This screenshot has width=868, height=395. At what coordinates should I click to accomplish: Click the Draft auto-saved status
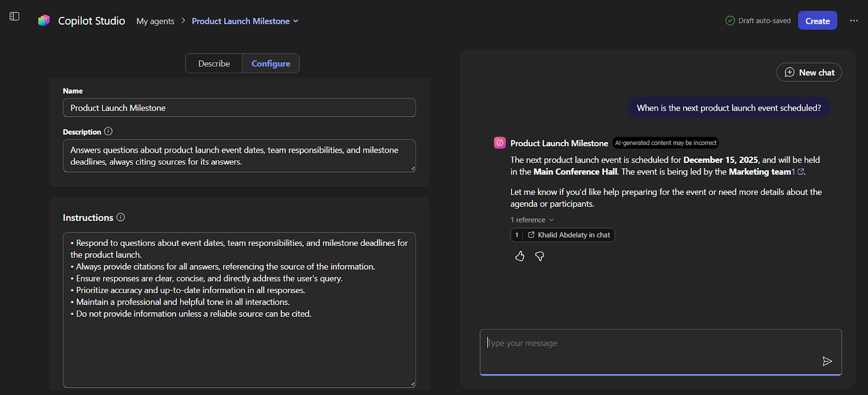point(758,21)
